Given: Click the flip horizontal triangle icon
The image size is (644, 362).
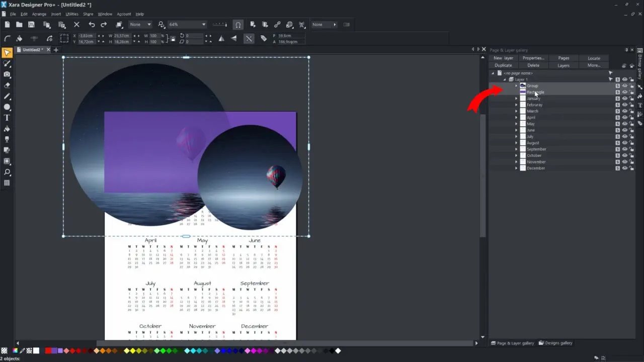Looking at the screenshot, I should coord(221,38).
